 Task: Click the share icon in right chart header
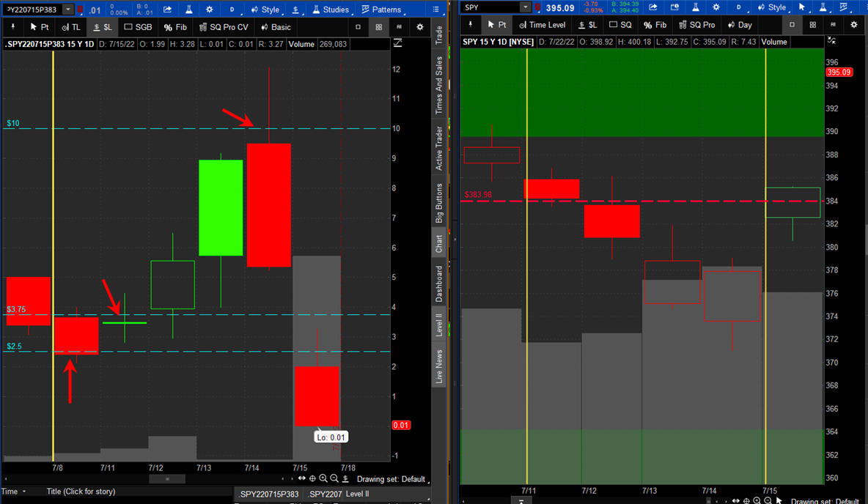coord(653,7)
